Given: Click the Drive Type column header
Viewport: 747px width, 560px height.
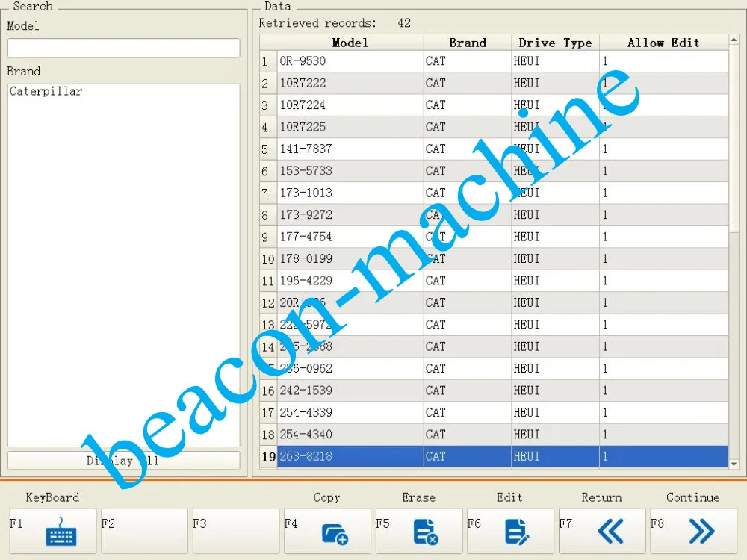Looking at the screenshot, I should coord(555,43).
